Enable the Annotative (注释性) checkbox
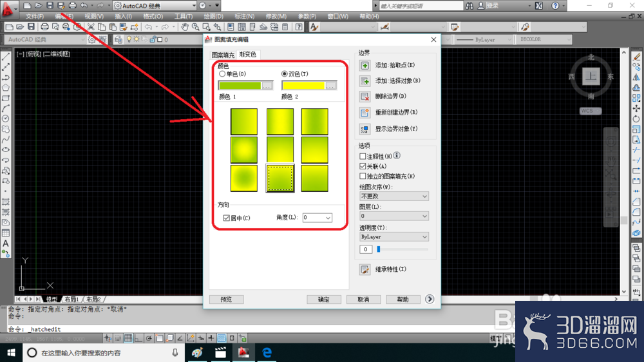 (x=363, y=156)
